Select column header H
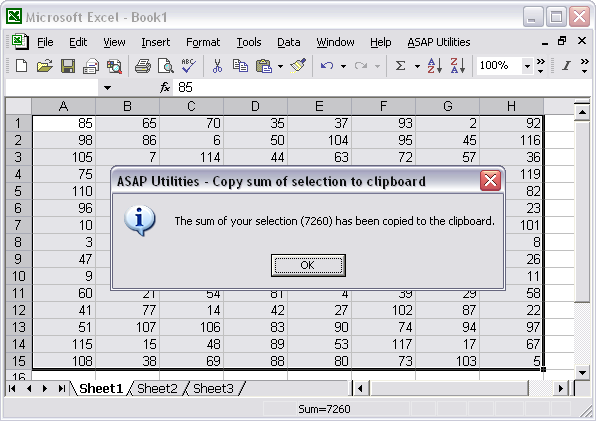Viewport: 596px width, 421px height. [511, 106]
